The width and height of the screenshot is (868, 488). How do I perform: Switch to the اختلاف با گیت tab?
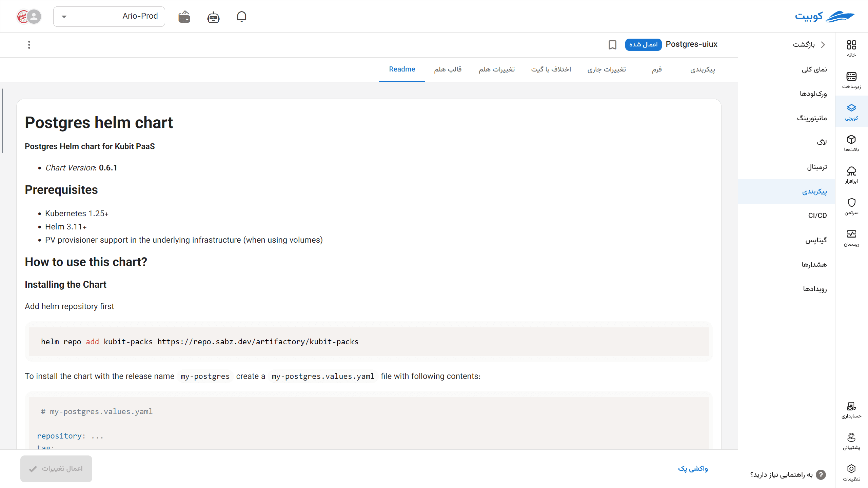(x=551, y=69)
